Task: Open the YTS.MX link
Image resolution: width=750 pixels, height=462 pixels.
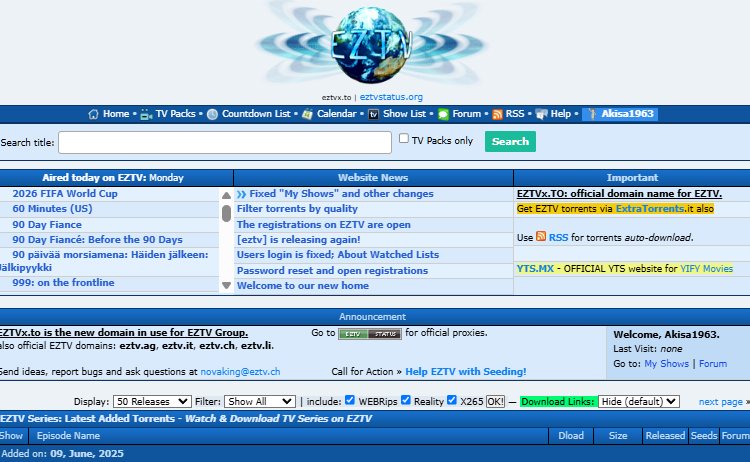Action: tap(535, 269)
